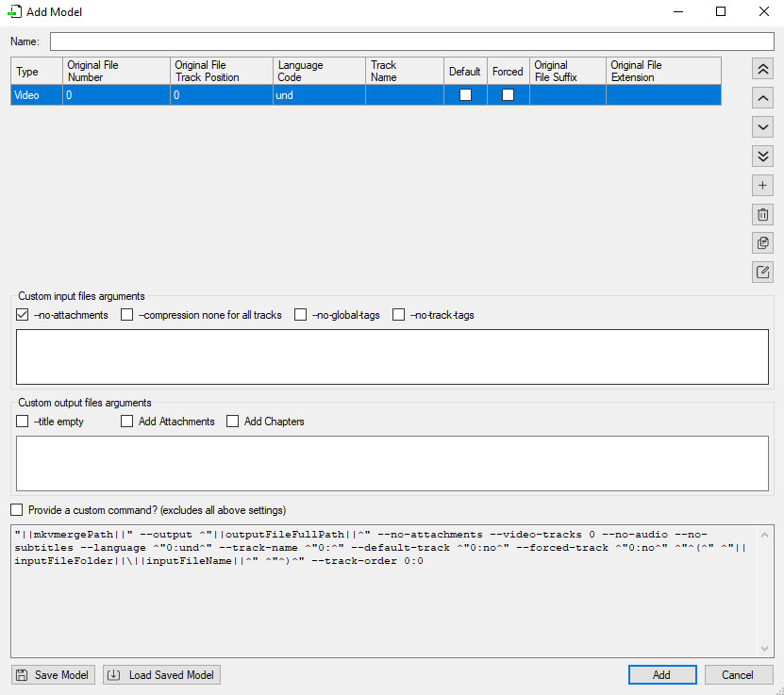The width and height of the screenshot is (784, 695).
Task: Click the Original File Track Position header
Action: (x=222, y=71)
